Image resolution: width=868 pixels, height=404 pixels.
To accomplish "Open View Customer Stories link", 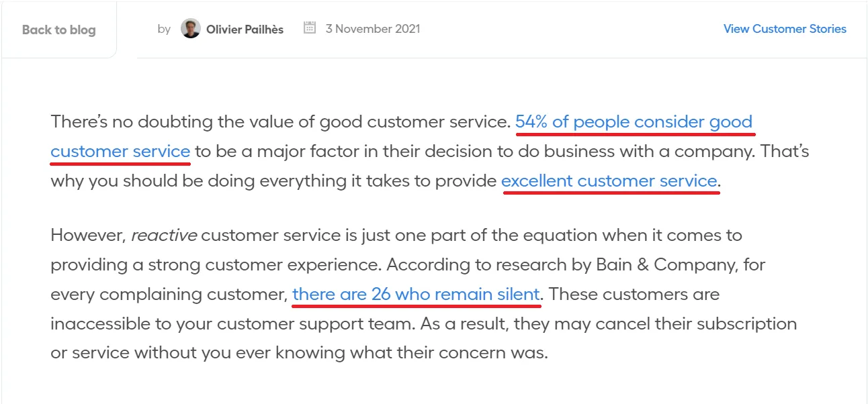I will (785, 29).
